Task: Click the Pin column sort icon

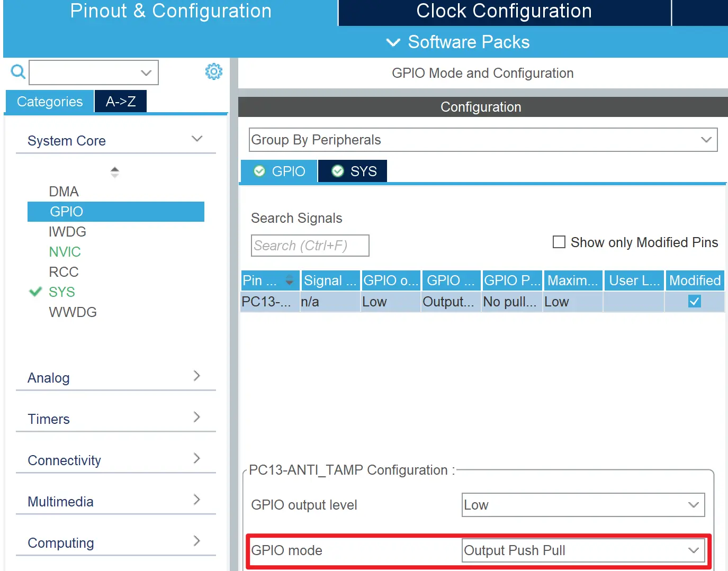Action: tap(289, 280)
